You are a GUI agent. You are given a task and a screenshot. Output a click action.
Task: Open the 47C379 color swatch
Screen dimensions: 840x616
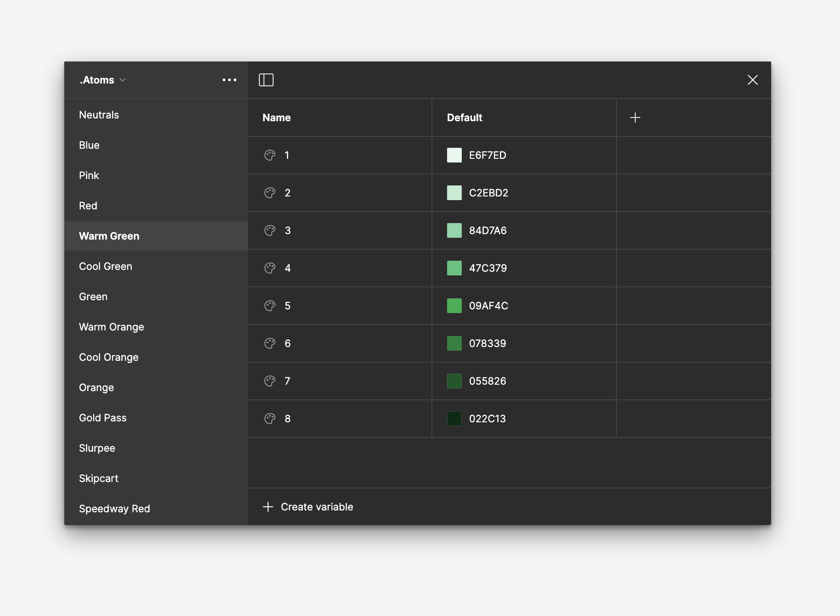454,268
